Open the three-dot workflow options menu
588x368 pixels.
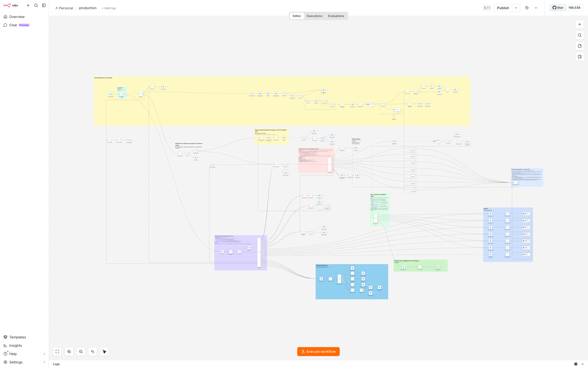(x=536, y=8)
